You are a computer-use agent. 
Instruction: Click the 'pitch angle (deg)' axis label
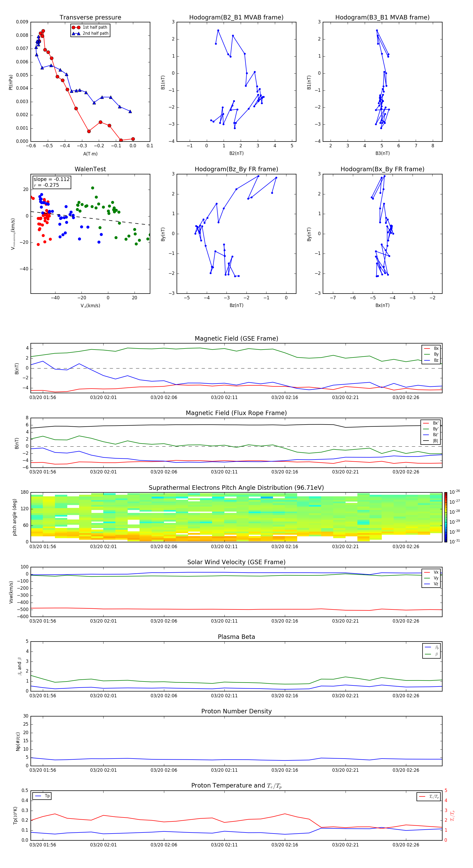[x=14, y=517]
